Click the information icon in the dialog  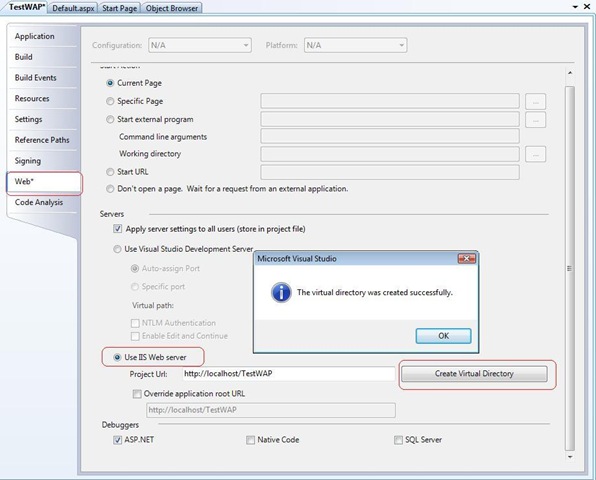[x=281, y=292]
